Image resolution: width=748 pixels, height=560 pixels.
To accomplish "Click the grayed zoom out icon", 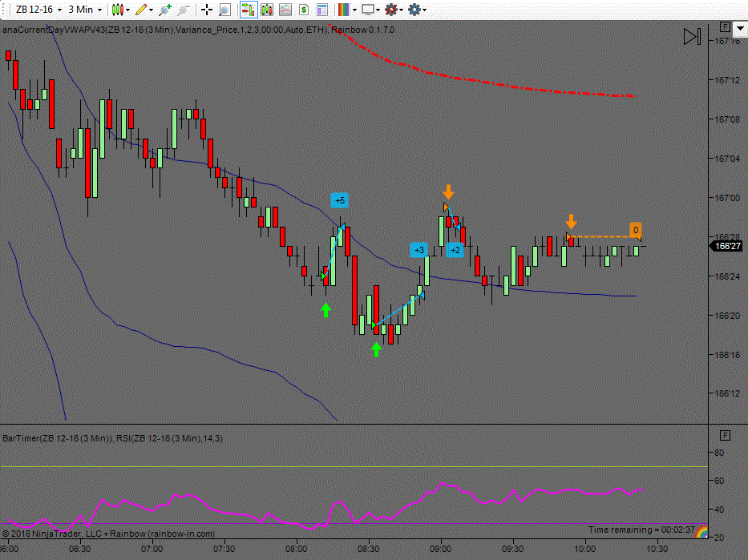I will pyautogui.click(x=183, y=10).
